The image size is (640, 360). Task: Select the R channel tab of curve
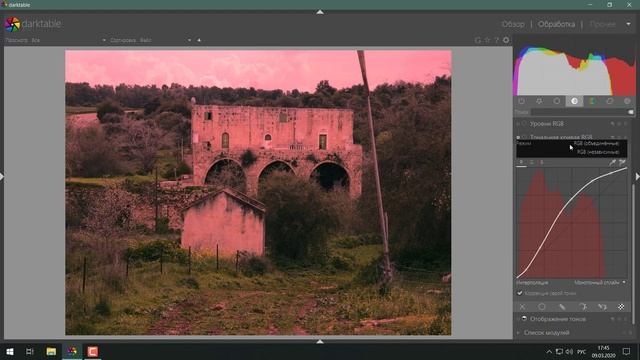click(x=521, y=162)
